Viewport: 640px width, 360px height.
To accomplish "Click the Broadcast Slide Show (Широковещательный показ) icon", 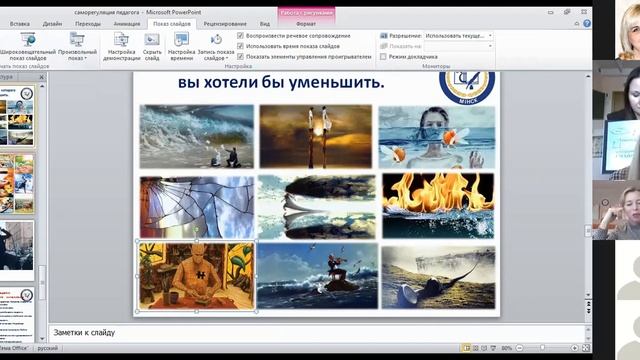I will (x=28, y=40).
